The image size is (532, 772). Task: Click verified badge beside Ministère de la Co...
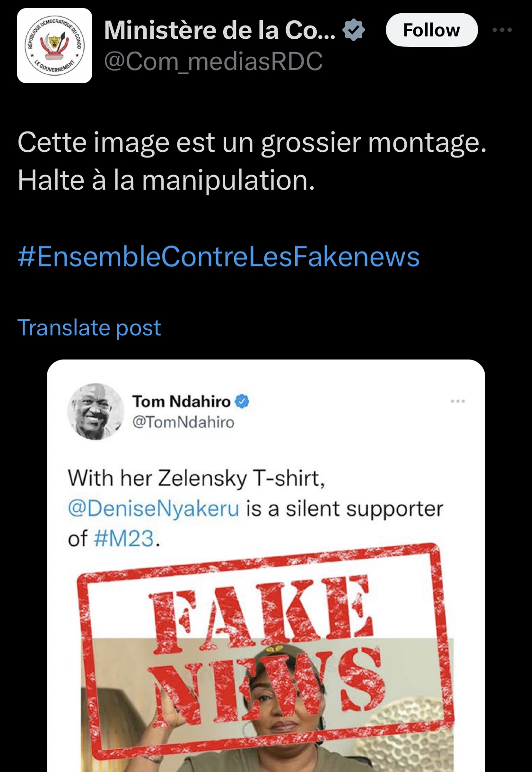tap(354, 30)
